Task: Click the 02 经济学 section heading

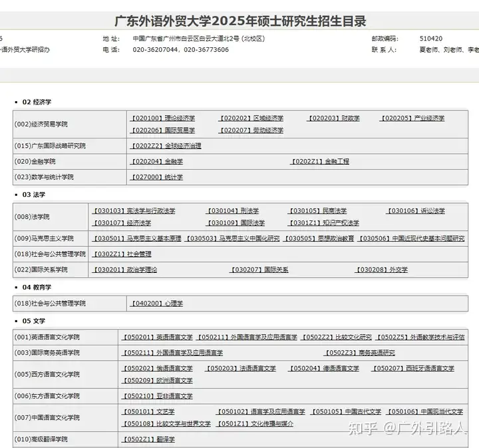Action: 37,102
